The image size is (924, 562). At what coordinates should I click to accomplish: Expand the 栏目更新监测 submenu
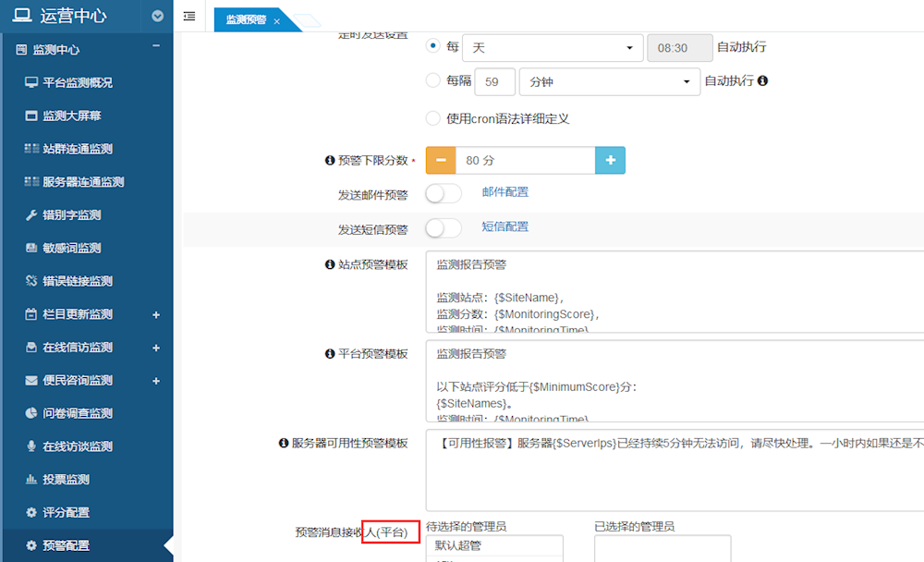click(x=156, y=314)
